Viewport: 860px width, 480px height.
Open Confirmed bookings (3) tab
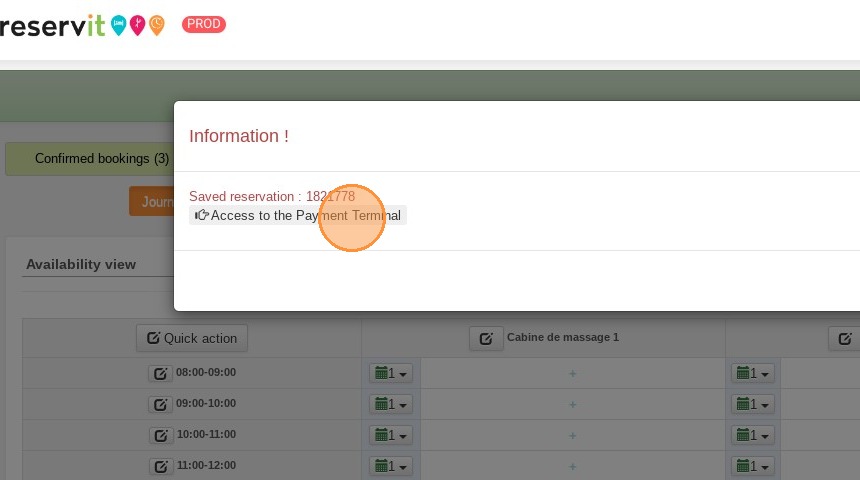tap(90, 159)
